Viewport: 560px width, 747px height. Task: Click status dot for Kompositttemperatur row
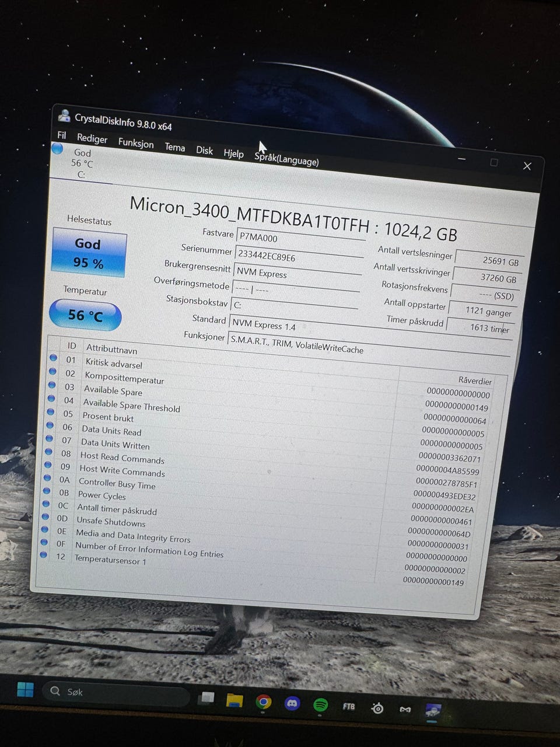53,371
